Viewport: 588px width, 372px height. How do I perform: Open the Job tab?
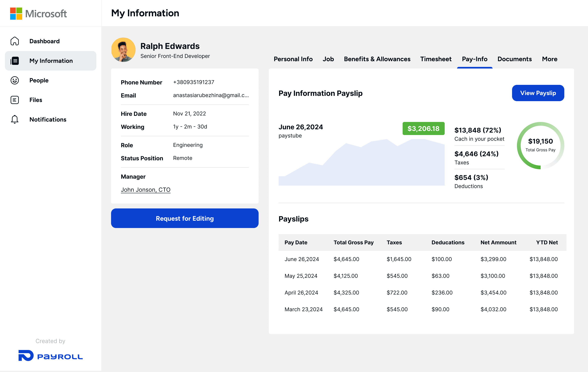tap(328, 59)
